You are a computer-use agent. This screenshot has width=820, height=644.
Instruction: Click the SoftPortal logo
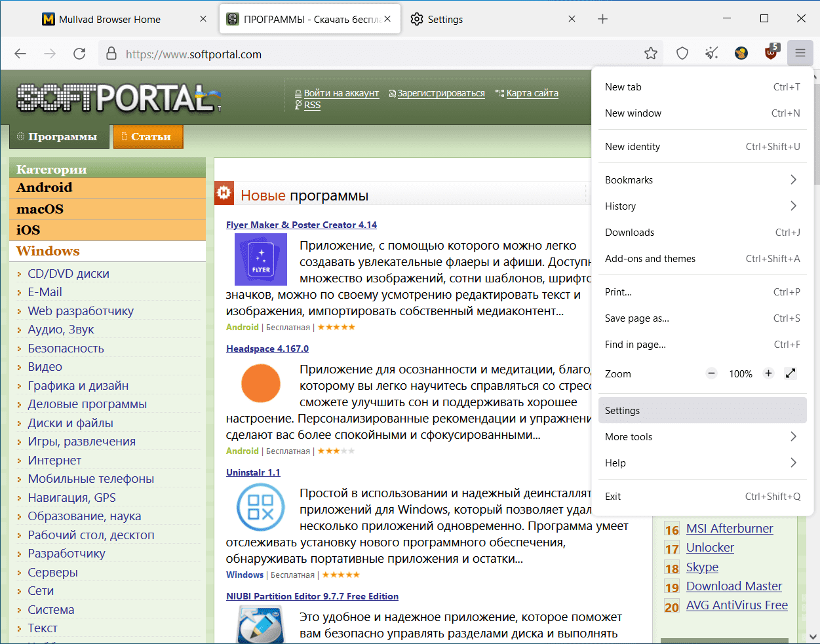(119, 98)
